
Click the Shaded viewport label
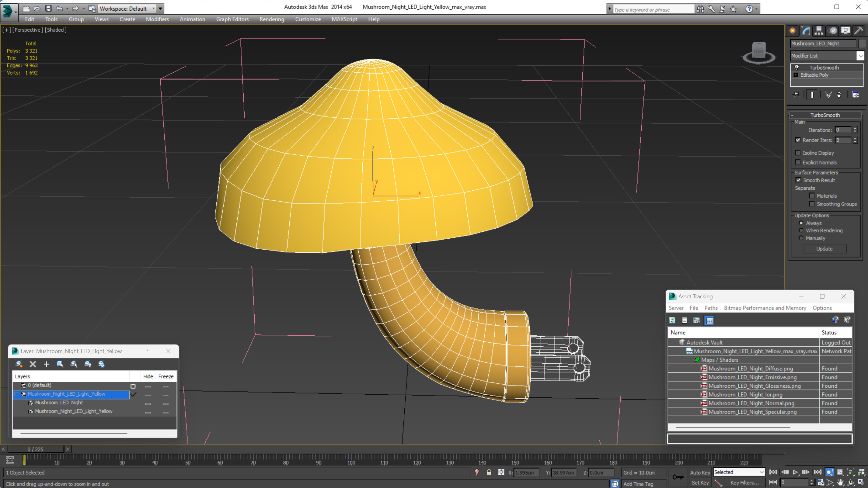point(56,29)
